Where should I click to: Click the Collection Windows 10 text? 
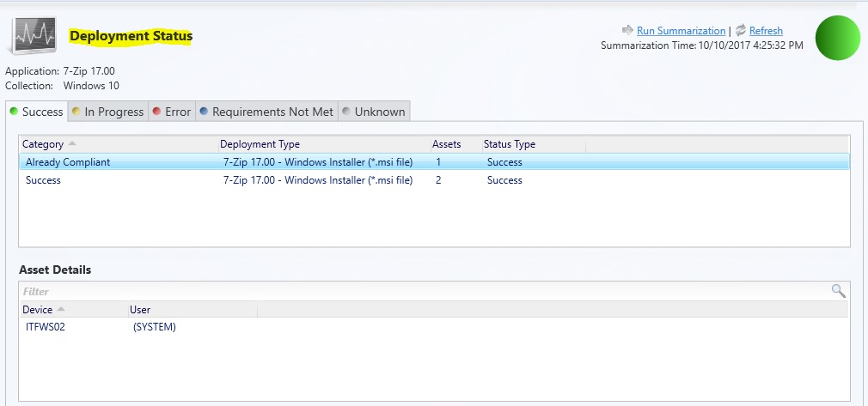62,86
